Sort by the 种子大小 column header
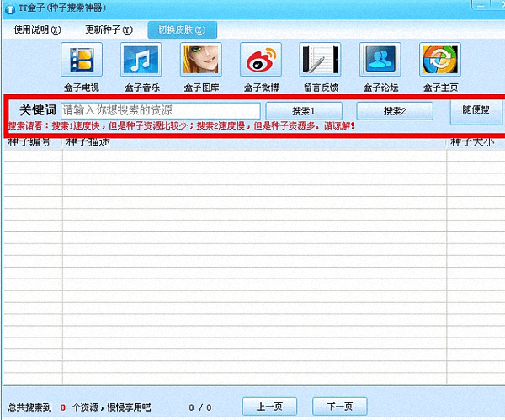Screen dimensions: 505x420 click(x=475, y=142)
